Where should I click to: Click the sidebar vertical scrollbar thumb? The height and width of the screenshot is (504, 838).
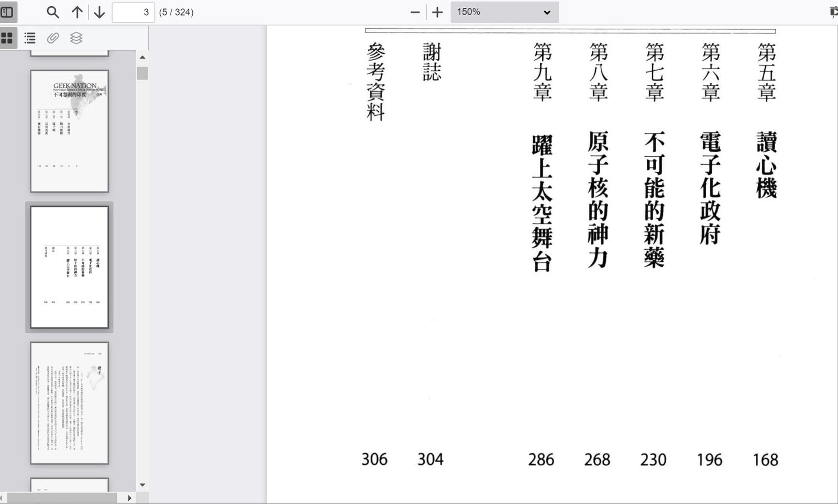(x=142, y=73)
